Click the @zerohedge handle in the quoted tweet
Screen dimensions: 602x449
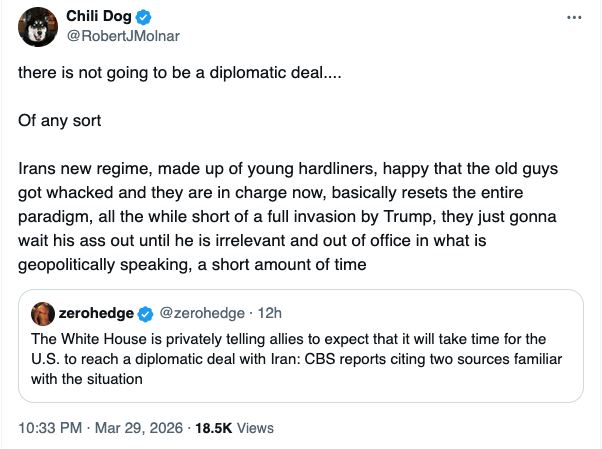195,315
